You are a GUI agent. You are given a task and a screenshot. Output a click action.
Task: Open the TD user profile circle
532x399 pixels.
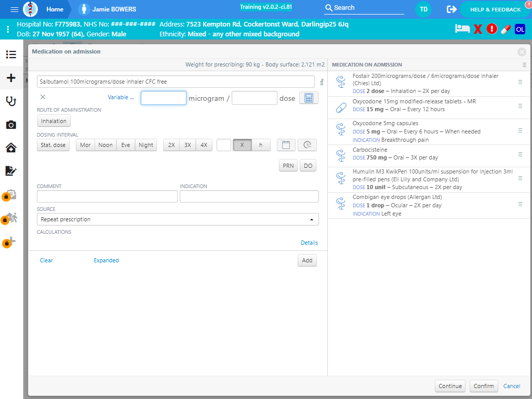[423, 9]
